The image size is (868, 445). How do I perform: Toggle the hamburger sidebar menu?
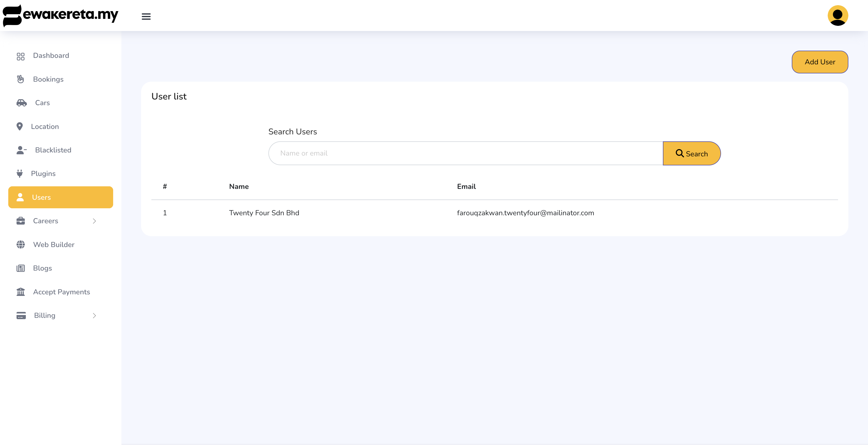(x=146, y=16)
